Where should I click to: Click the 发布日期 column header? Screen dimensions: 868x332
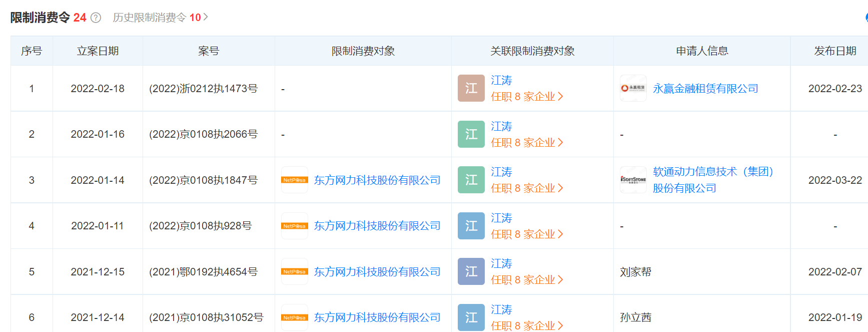[x=834, y=51]
